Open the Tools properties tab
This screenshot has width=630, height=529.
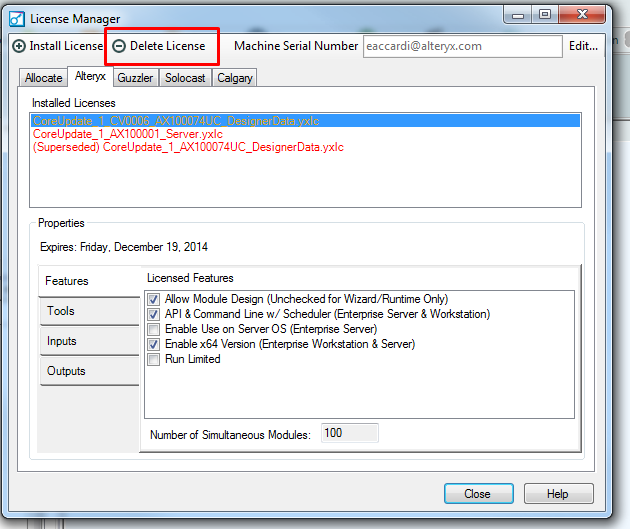tap(89, 311)
